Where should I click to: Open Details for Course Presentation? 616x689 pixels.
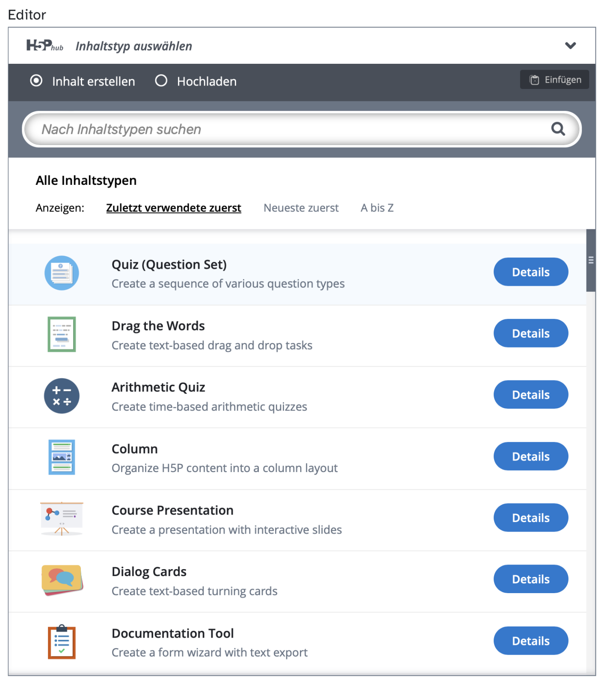click(530, 518)
